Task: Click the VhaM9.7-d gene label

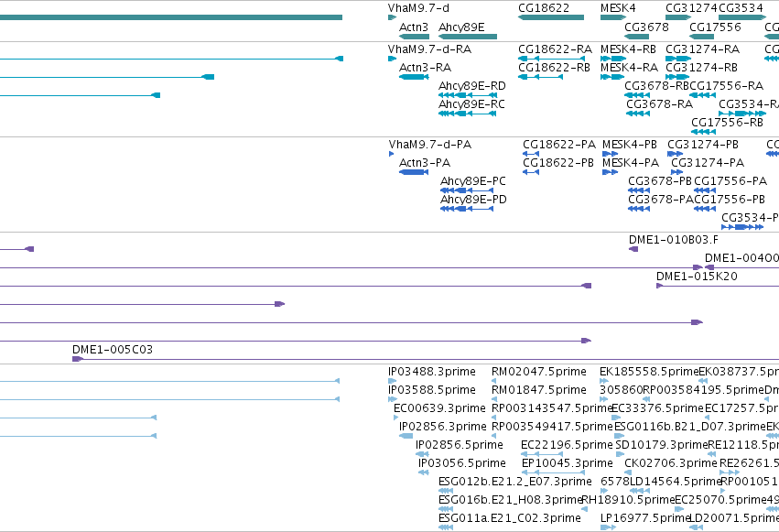Action: click(418, 8)
